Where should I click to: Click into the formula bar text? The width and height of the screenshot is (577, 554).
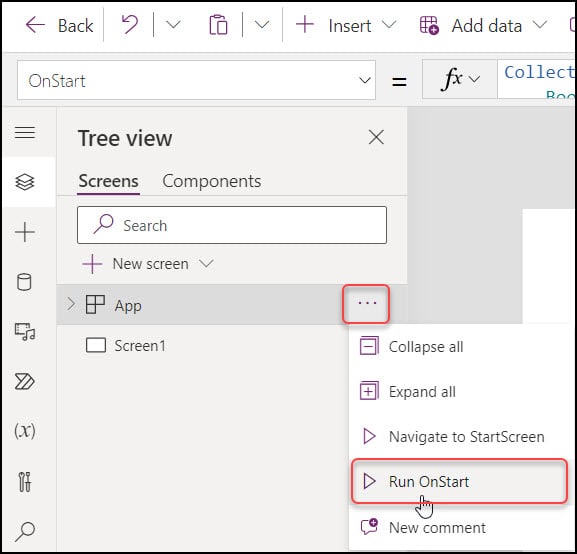coord(537,80)
